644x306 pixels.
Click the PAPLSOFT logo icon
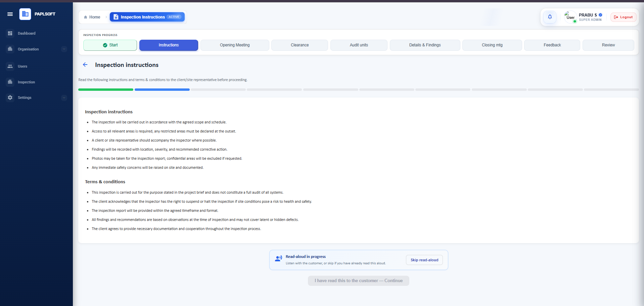25,14
